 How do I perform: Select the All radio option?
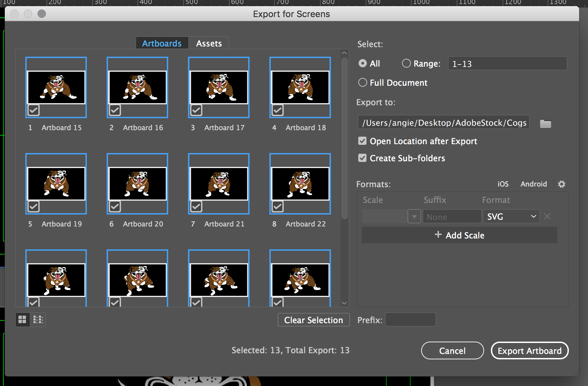coord(363,64)
